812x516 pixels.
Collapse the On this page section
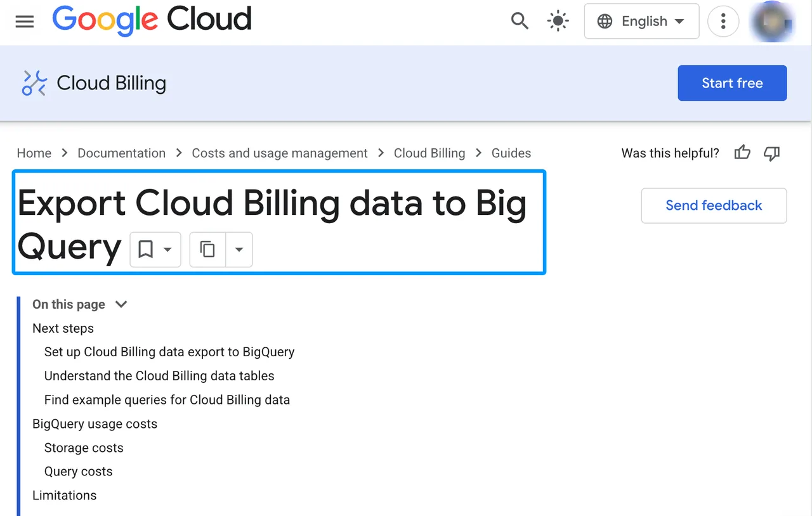121,304
